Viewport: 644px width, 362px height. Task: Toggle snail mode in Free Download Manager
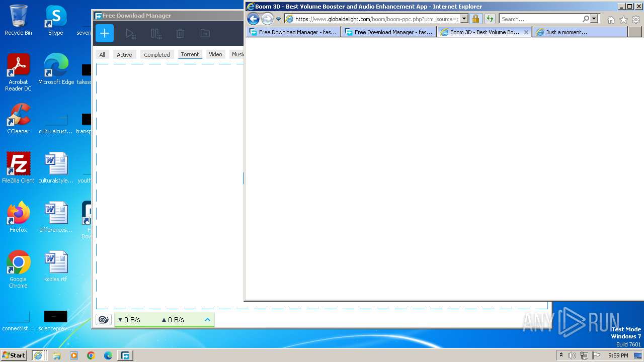coord(104,320)
